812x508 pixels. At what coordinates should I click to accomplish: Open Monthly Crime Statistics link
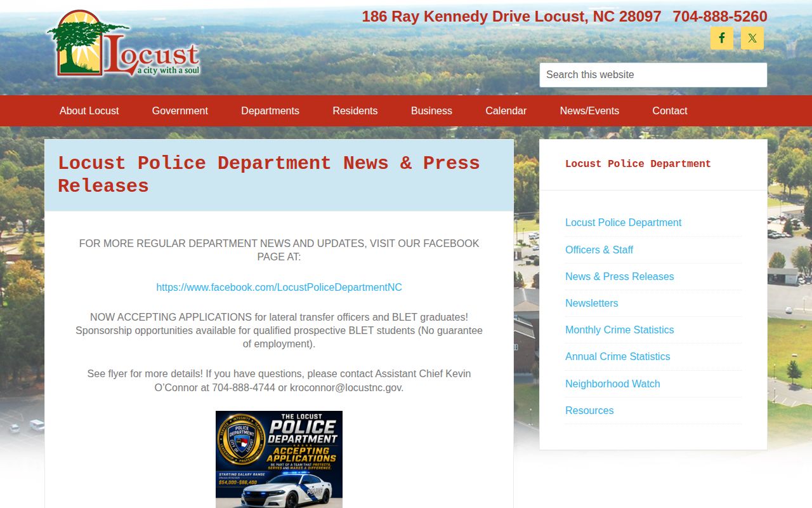[x=620, y=330]
